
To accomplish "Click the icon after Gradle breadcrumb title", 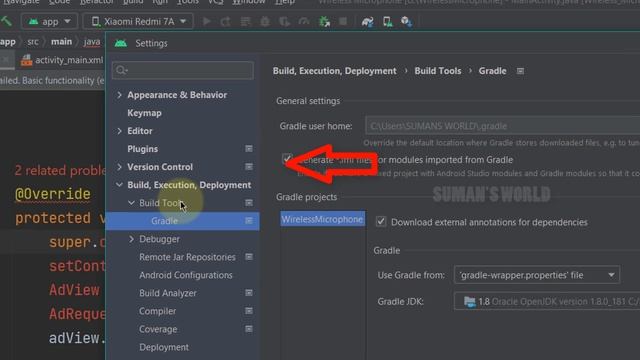I will pos(520,71).
